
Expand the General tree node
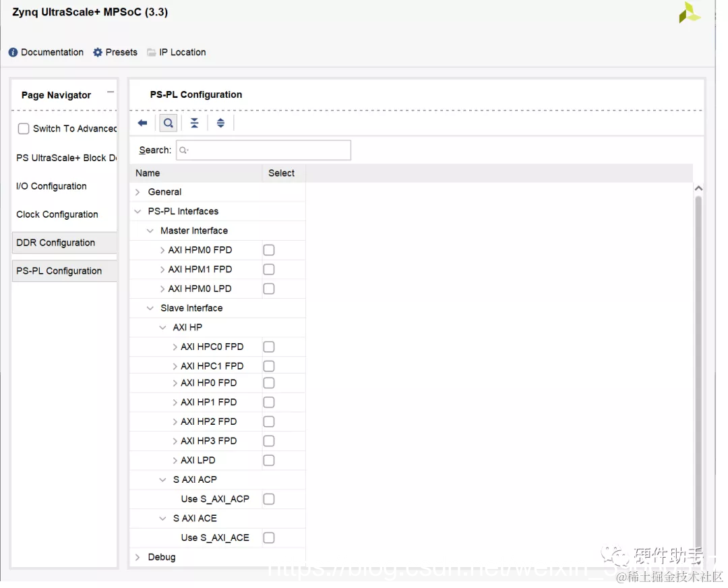[x=138, y=192]
